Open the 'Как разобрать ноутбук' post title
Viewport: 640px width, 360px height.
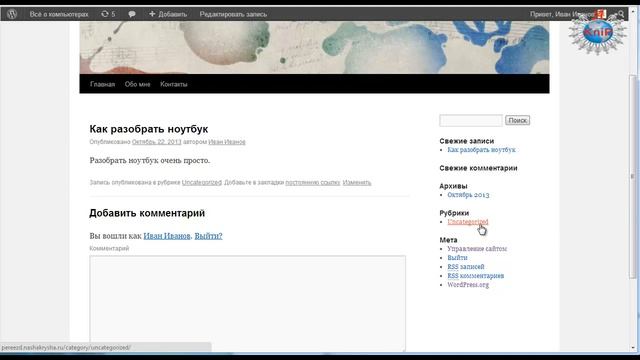[149, 129]
